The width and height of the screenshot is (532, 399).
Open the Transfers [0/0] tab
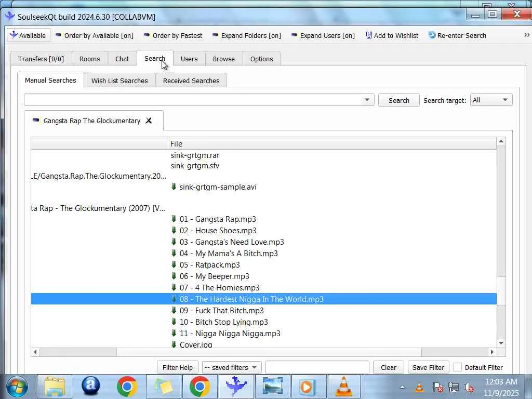[41, 59]
